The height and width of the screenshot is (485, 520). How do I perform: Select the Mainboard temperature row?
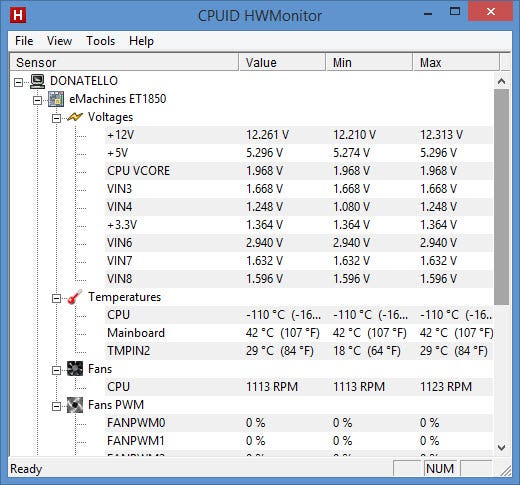point(299,333)
